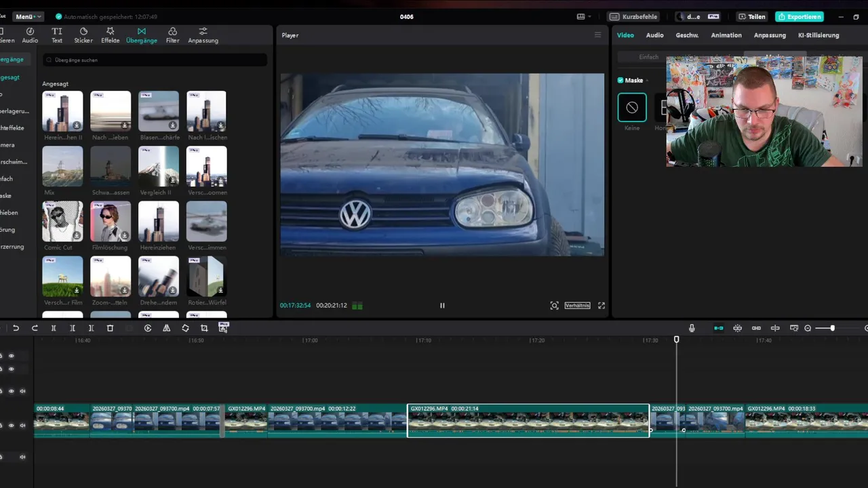
Task: Switch to the Video properties tab
Action: 625,35
